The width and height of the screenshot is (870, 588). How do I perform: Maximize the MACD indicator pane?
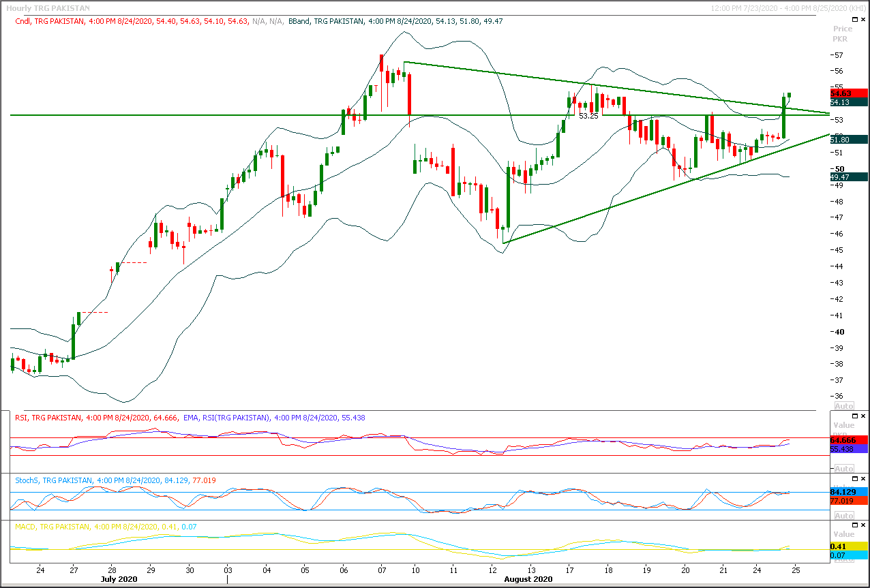(855, 525)
